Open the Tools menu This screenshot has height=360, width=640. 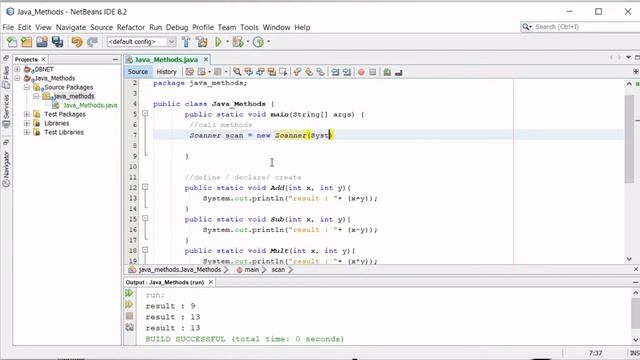click(x=249, y=27)
